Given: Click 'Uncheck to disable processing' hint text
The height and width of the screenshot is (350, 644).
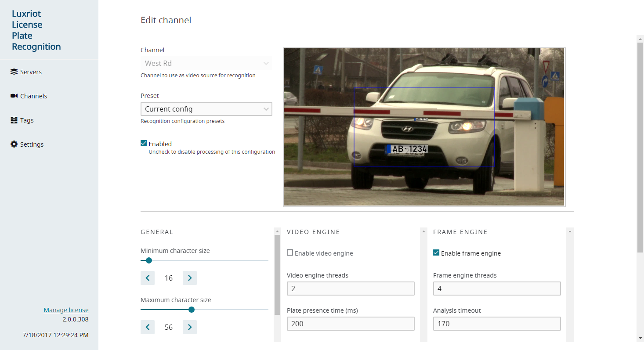Looking at the screenshot, I should coord(212,152).
